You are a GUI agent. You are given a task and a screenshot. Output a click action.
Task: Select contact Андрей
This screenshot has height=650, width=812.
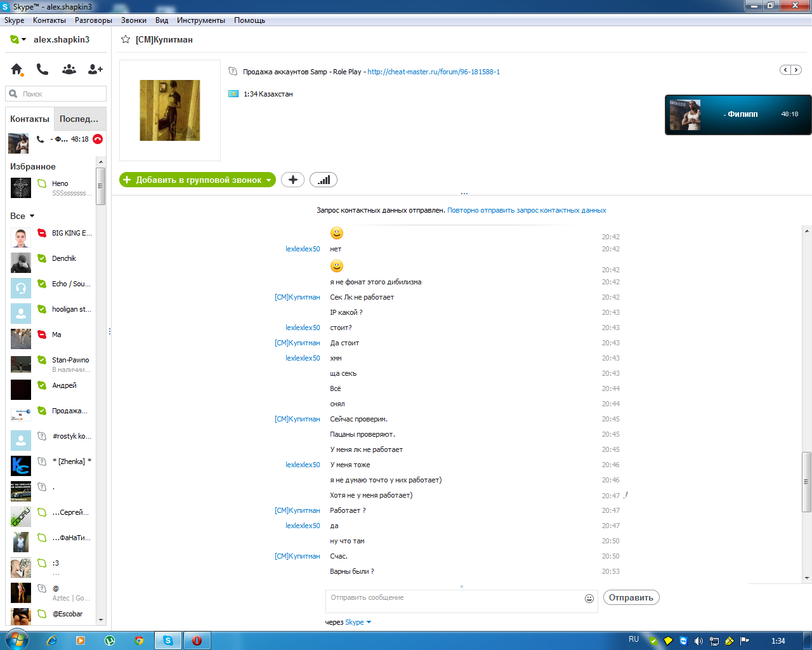[x=51, y=390]
